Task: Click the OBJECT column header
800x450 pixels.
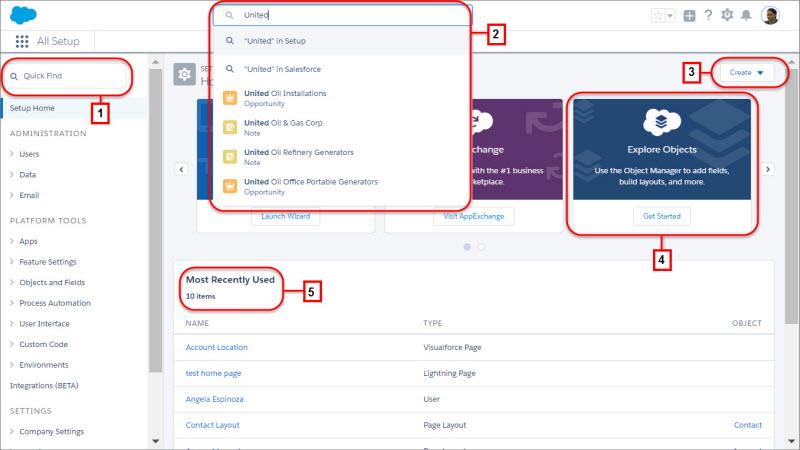Action: click(x=746, y=323)
